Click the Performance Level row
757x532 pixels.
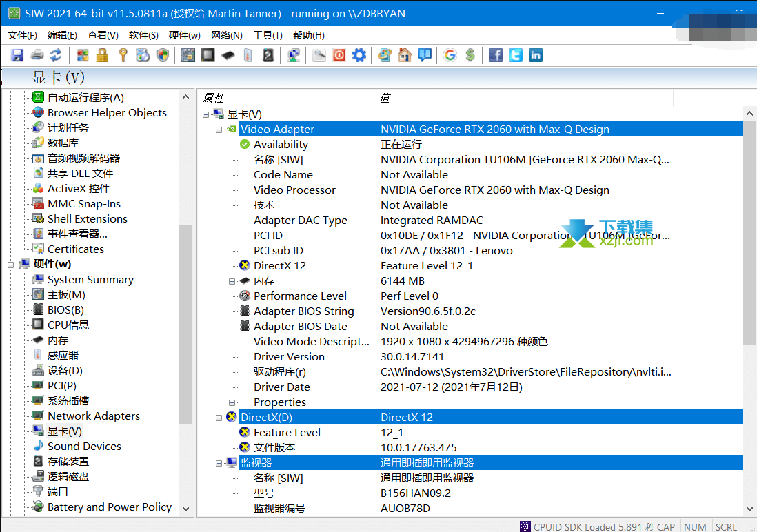(490, 296)
